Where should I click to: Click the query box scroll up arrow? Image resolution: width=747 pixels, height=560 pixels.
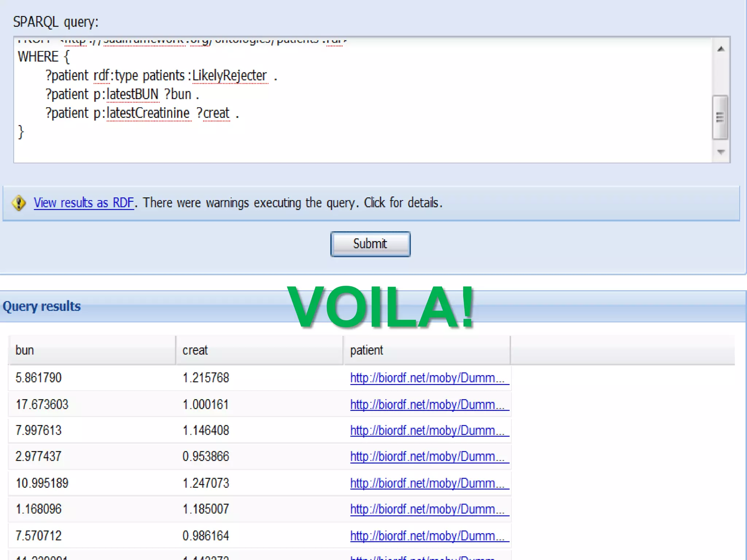(x=721, y=49)
